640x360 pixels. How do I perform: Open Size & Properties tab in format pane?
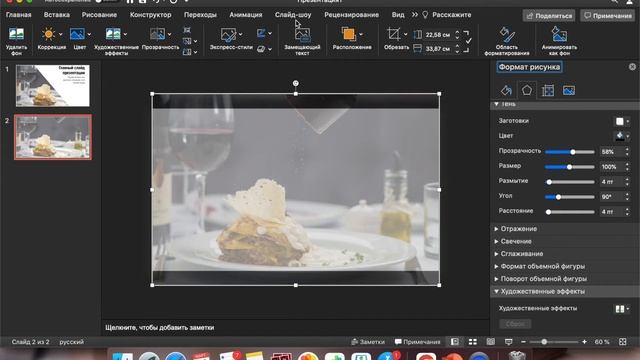tap(548, 90)
